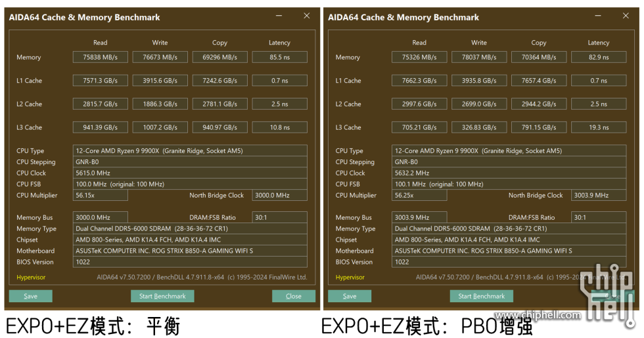
Task: Select L3 Cache Read value 941.39 GB/s
Action: pos(100,127)
